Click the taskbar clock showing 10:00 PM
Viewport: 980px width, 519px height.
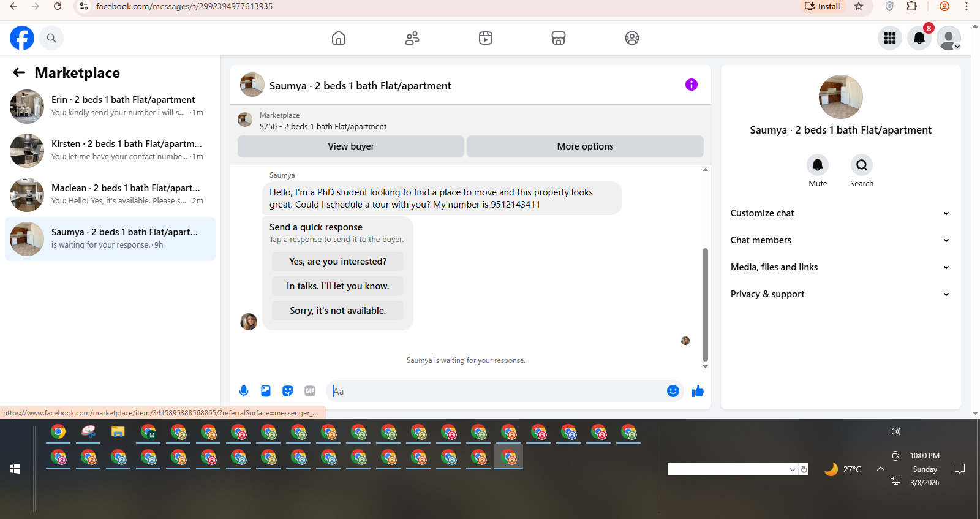coord(924,456)
